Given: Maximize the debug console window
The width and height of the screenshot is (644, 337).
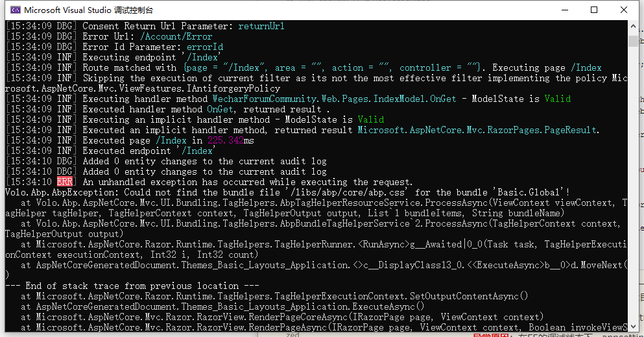Looking at the screenshot, I should point(594,10).
